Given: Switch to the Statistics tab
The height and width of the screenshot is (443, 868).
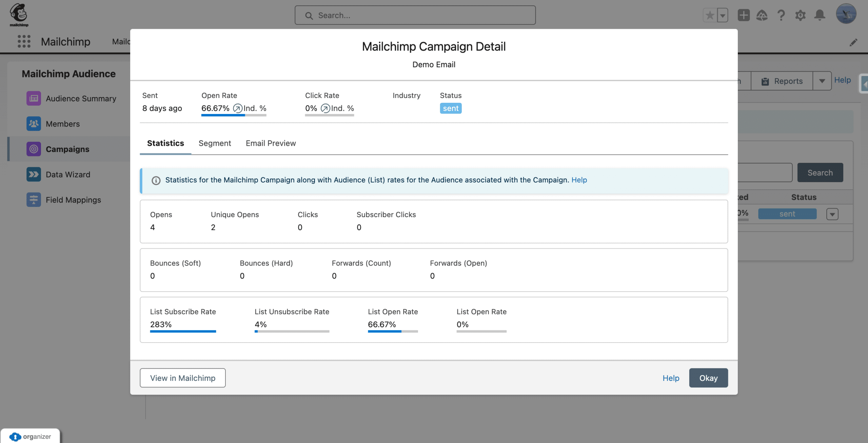Looking at the screenshot, I should 165,143.
